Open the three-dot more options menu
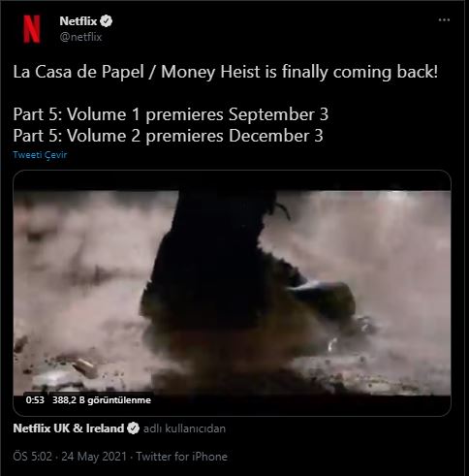Image resolution: width=469 pixels, height=476 pixels. (x=444, y=20)
